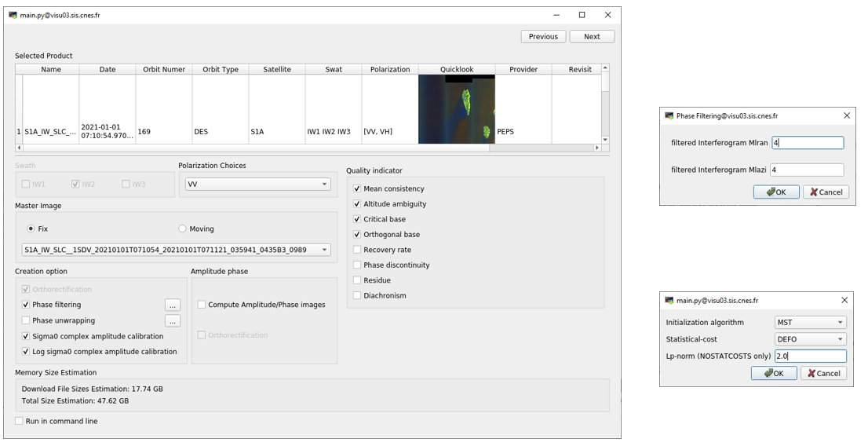This screenshot has width=868, height=446.
Task: Confirm Phase Filtering dialog with OK
Action: [x=776, y=192]
